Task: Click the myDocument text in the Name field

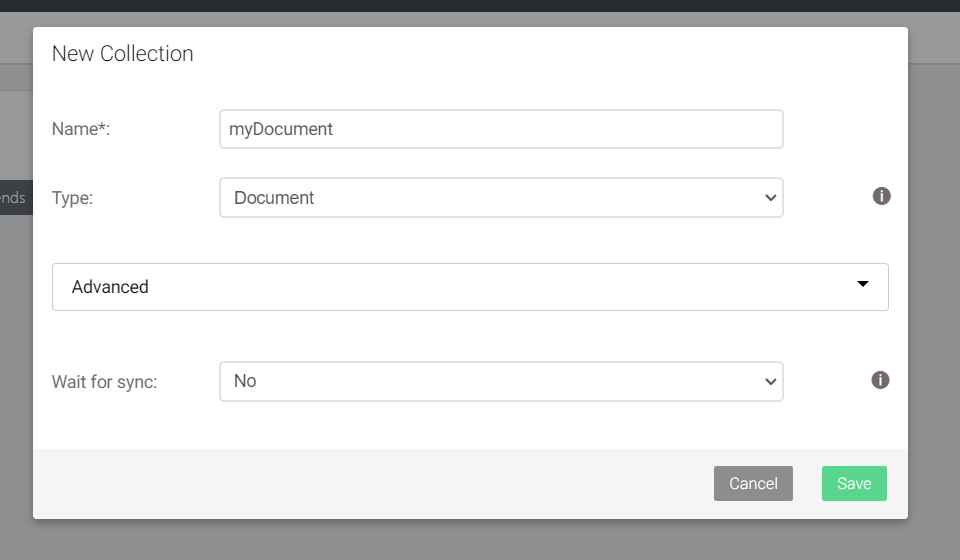Action: tap(281, 129)
